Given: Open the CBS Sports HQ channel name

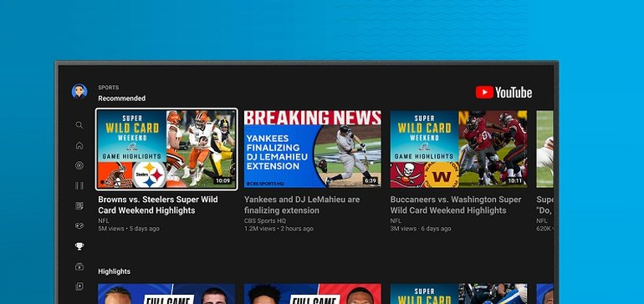Looking at the screenshot, I should click(x=265, y=220).
